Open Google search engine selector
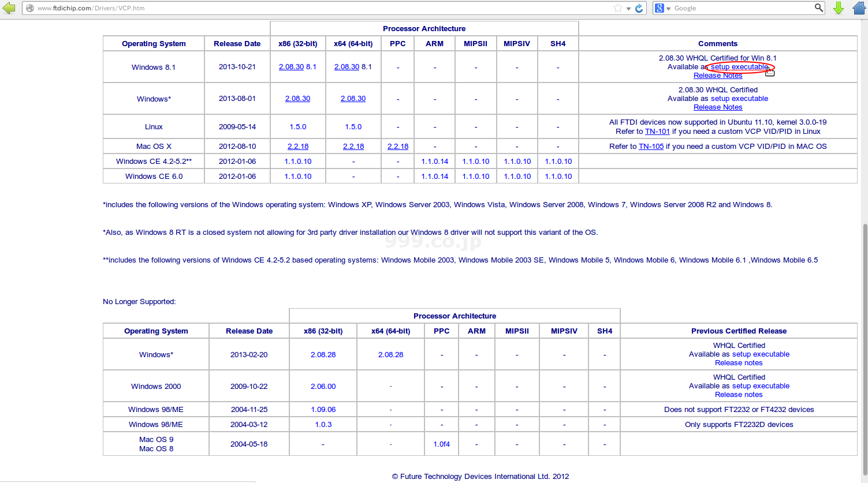This screenshot has width=868, height=483. pos(662,8)
